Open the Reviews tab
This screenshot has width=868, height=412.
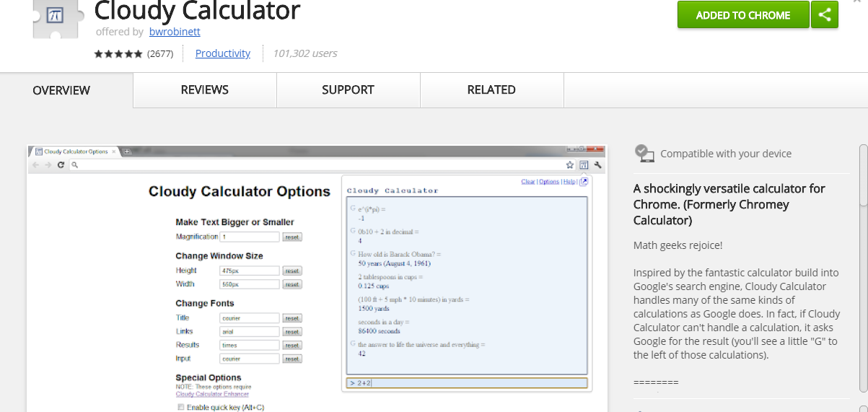click(x=204, y=90)
